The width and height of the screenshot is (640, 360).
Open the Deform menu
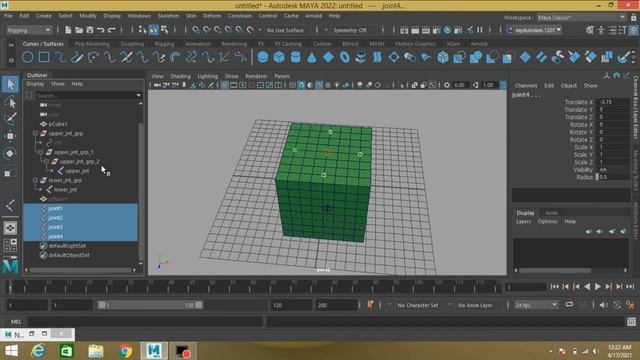click(212, 16)
